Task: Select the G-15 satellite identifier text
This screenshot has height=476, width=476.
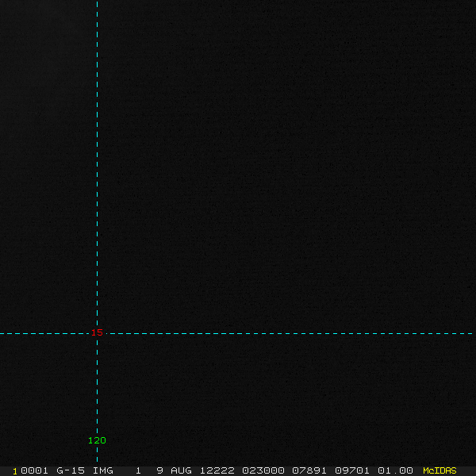Action: point(71,470)
